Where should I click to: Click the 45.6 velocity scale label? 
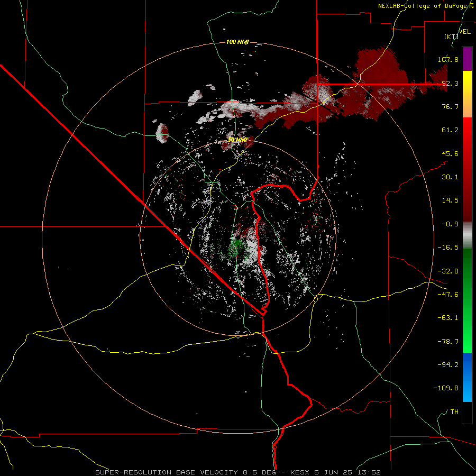(x=450, y=153)
